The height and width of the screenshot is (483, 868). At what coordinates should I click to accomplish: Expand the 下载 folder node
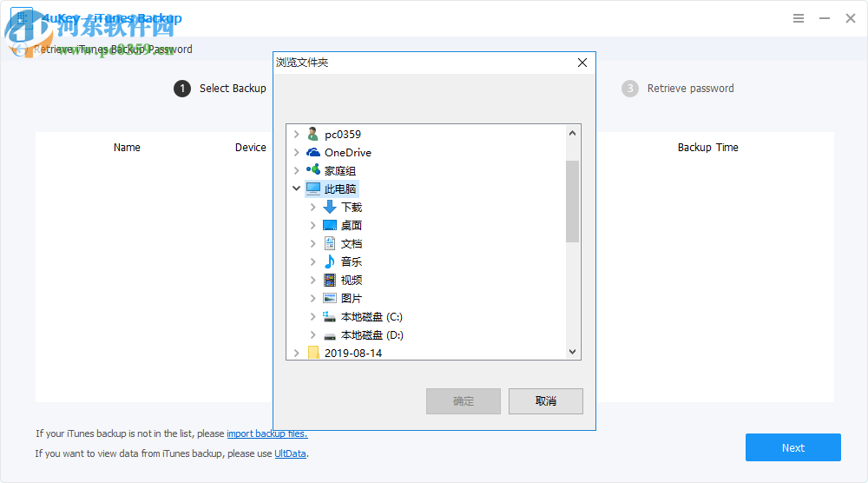pyautogui.click(x=312, y=207)
